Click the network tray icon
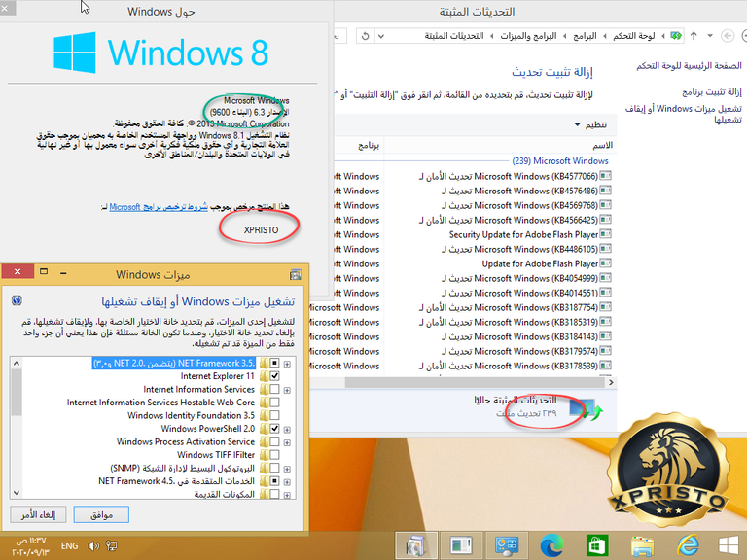 (x=112, y=546)
